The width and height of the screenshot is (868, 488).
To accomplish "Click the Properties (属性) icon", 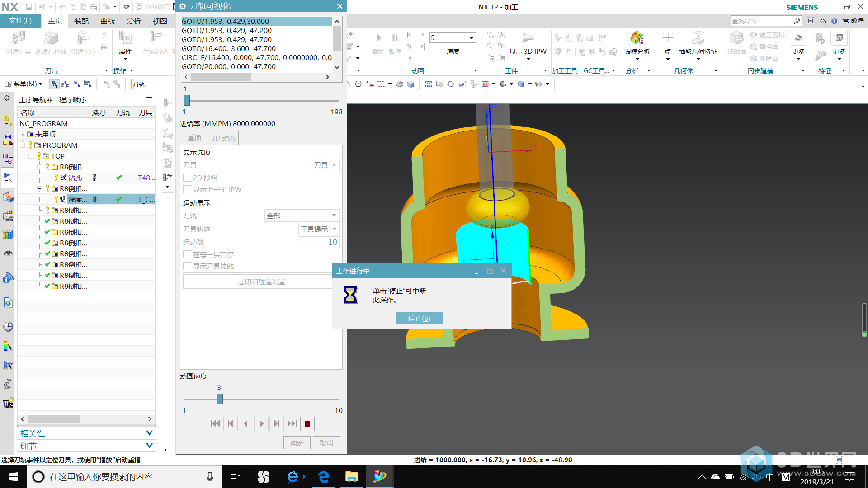I will [125, 38].
